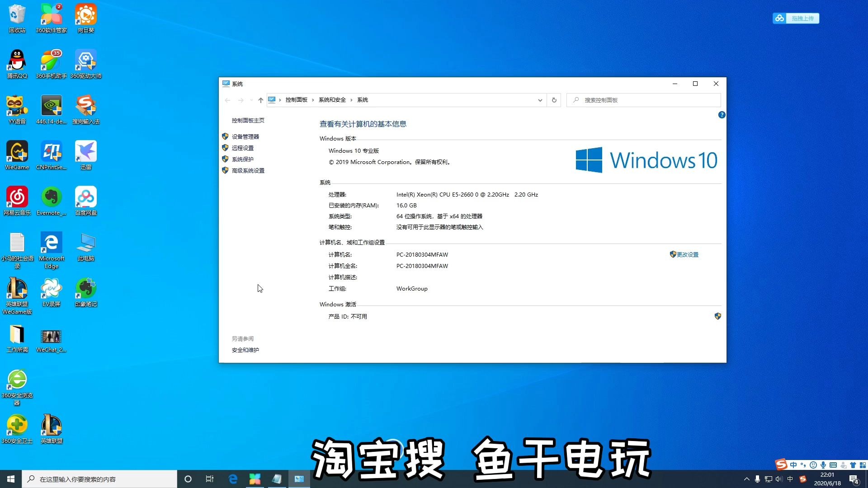Select the YY语音 desktop icon
This screenshot has width=868, height=488.
coord(17,110)
